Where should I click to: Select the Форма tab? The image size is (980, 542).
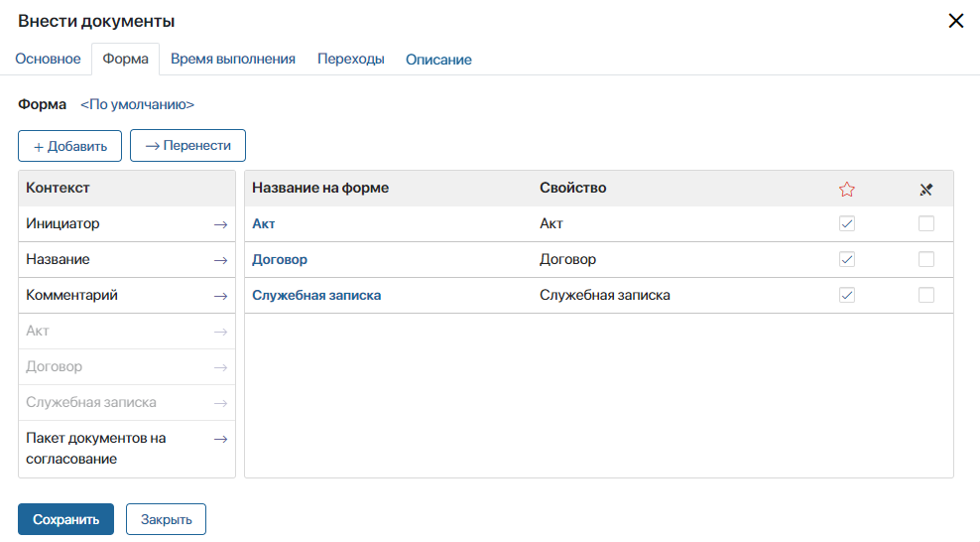pyautogui.click(x=126, y=59)
